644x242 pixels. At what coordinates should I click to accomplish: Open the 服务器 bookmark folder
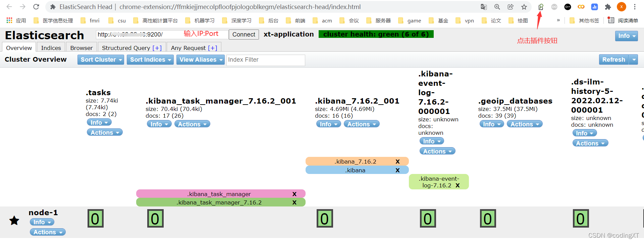[x=379, y=20]
